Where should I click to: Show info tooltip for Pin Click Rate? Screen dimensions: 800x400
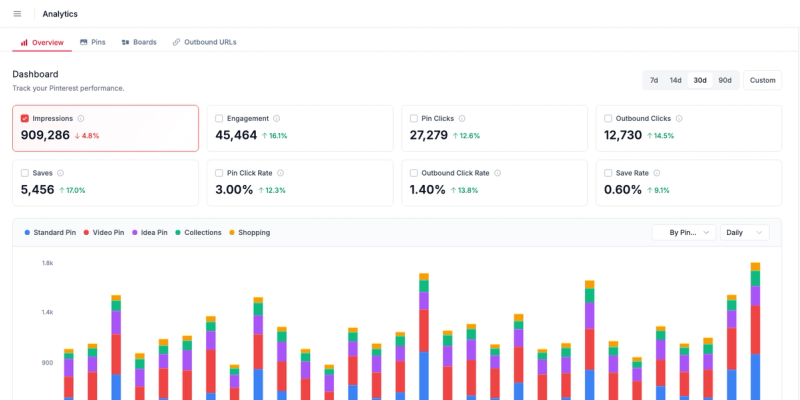pyautogui.click(x=281, y=173)
